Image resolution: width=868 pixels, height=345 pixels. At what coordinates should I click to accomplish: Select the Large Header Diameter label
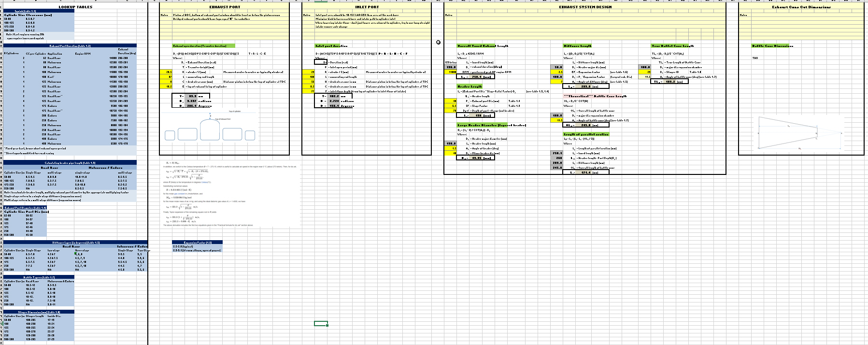click(492, 125)
